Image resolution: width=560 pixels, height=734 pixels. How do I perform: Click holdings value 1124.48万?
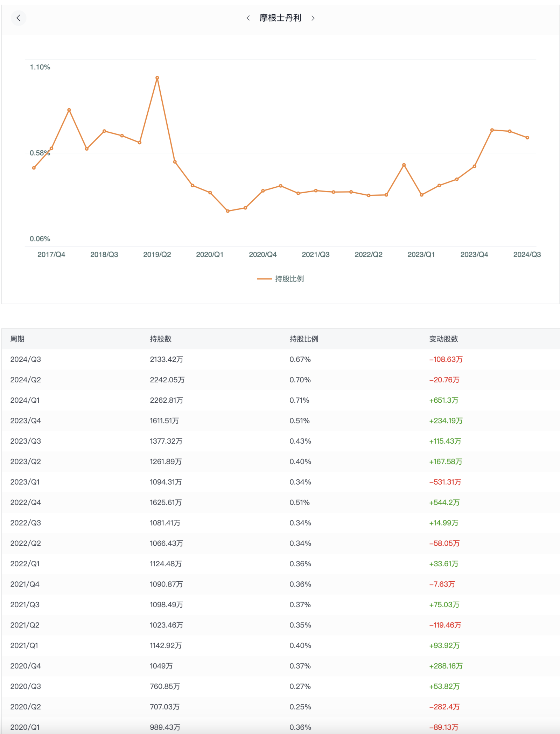tap(166, 564)
